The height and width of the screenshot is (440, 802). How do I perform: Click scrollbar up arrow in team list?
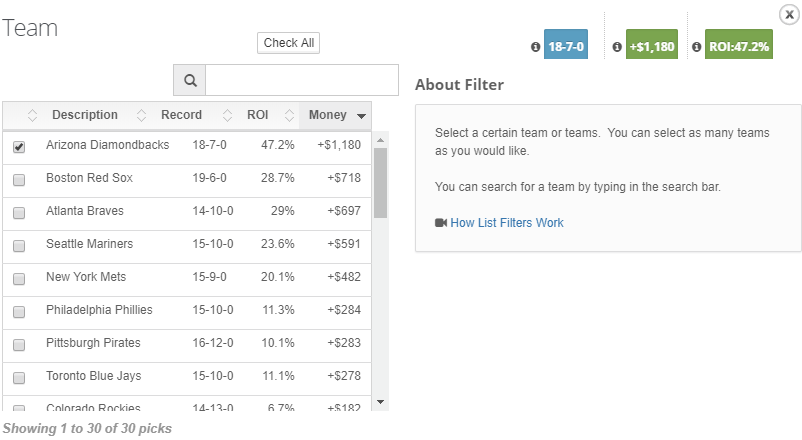[380, 140]
